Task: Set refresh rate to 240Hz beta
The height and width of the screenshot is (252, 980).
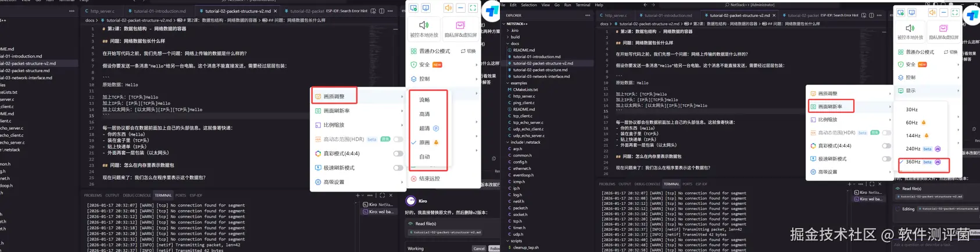Action: tap(922, 149)
